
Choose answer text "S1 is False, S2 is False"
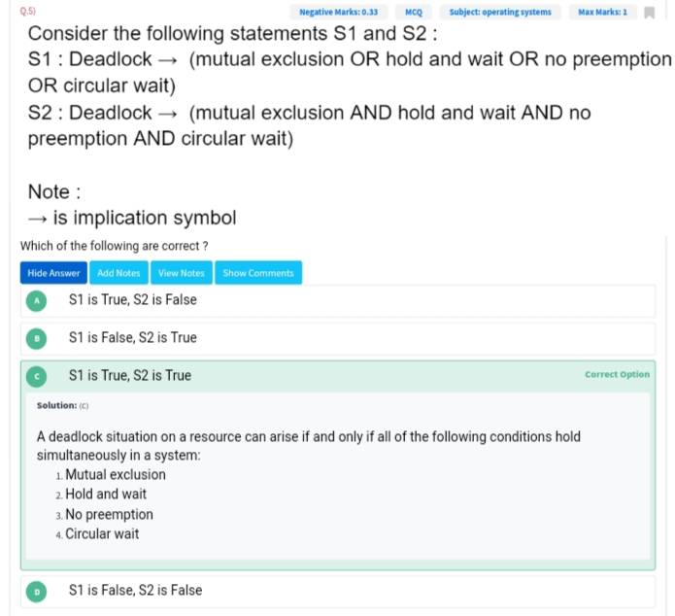136,591
